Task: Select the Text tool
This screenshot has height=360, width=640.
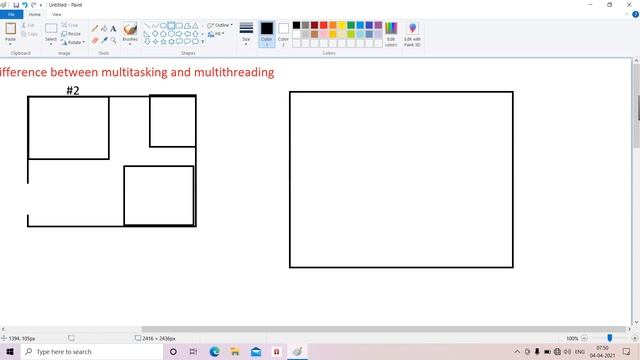Action: (x=113, y=29)
